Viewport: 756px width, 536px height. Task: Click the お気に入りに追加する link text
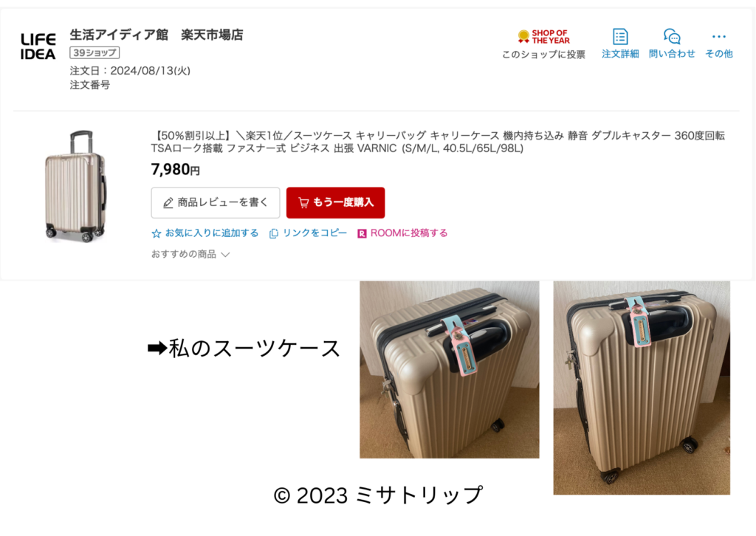212,233
